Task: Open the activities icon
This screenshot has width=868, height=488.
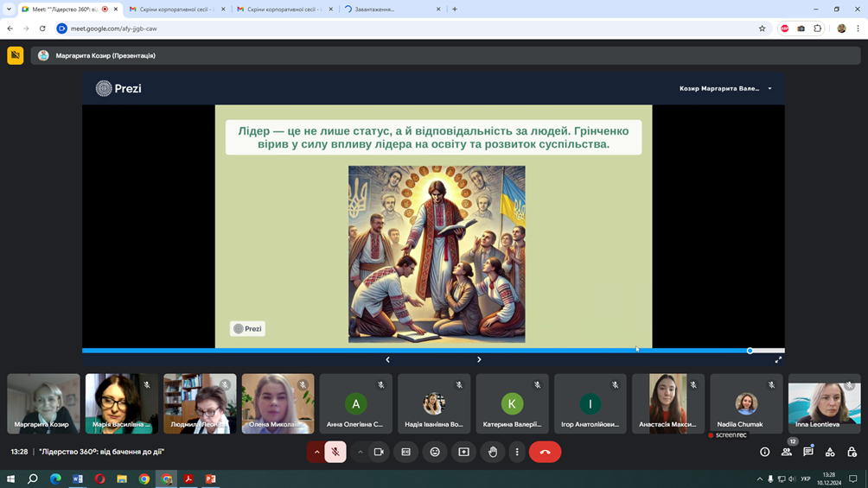Action: (830, 452)
